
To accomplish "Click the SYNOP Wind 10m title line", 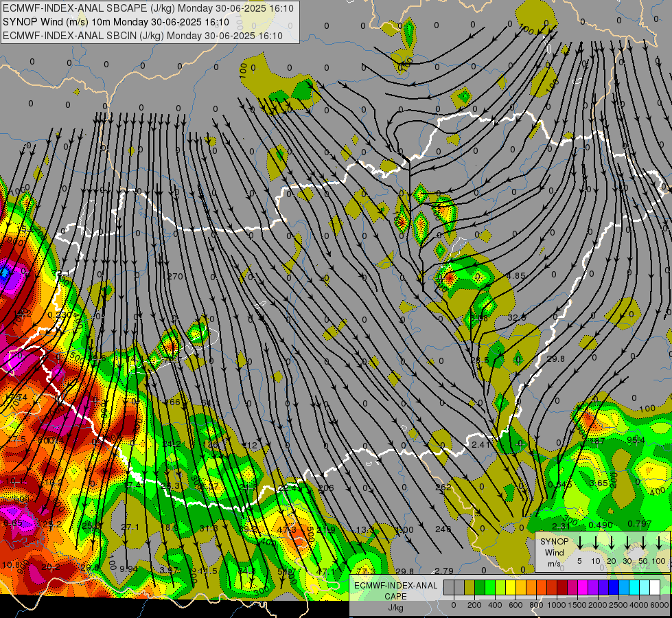I will (116, 22).
